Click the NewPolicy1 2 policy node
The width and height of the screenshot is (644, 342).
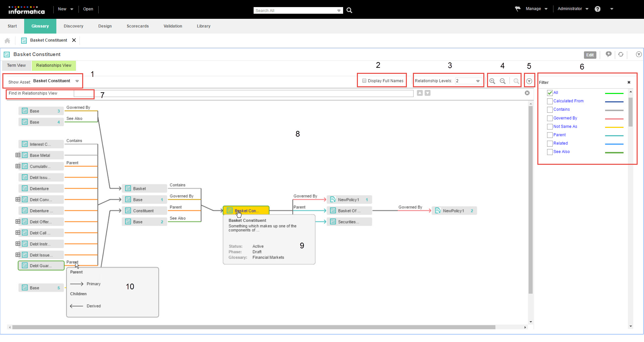click(x=454, y=211)
